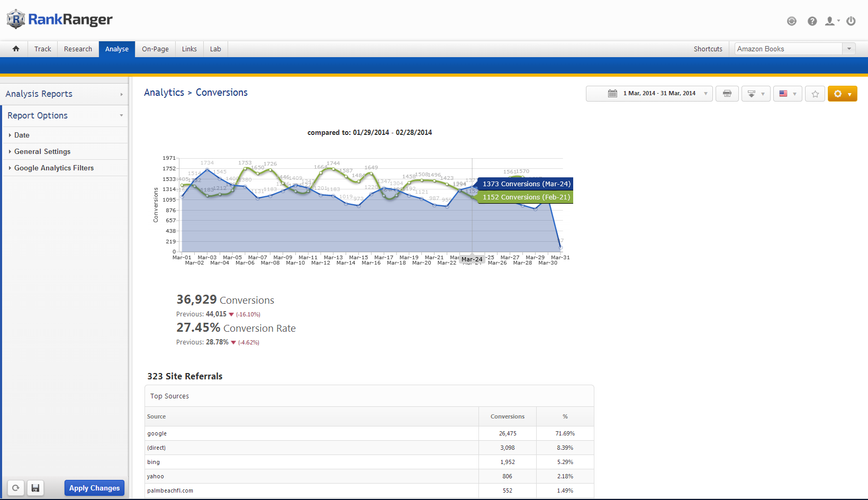Add report to favorites with star icon
The height and width of the screenshot is (500, 868).
coord(815,94)
